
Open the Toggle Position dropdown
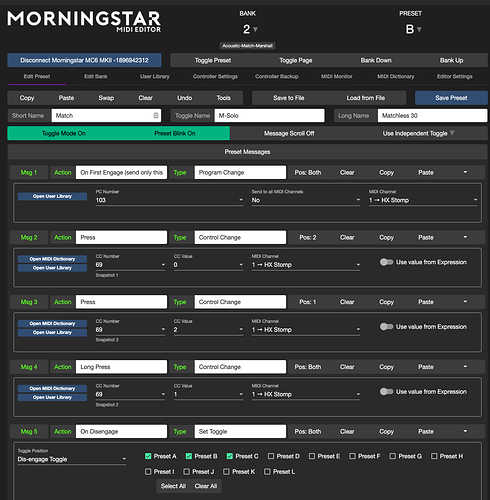[72, 459]
